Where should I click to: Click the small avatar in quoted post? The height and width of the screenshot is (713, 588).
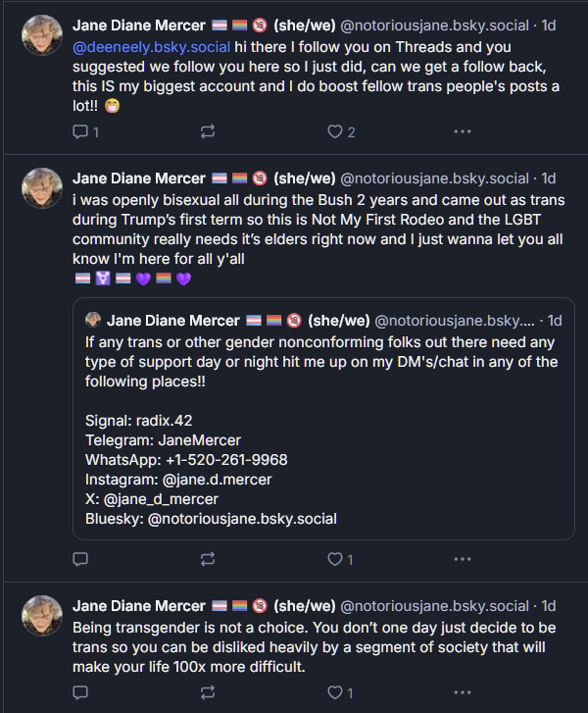coord(94,321)
